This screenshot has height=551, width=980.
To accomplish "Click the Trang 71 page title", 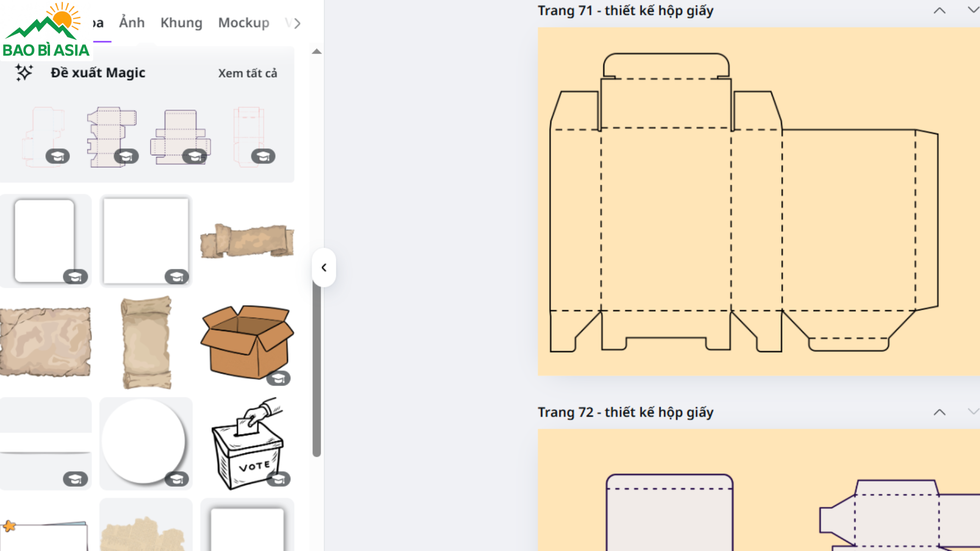I will [x=625, y=11].
